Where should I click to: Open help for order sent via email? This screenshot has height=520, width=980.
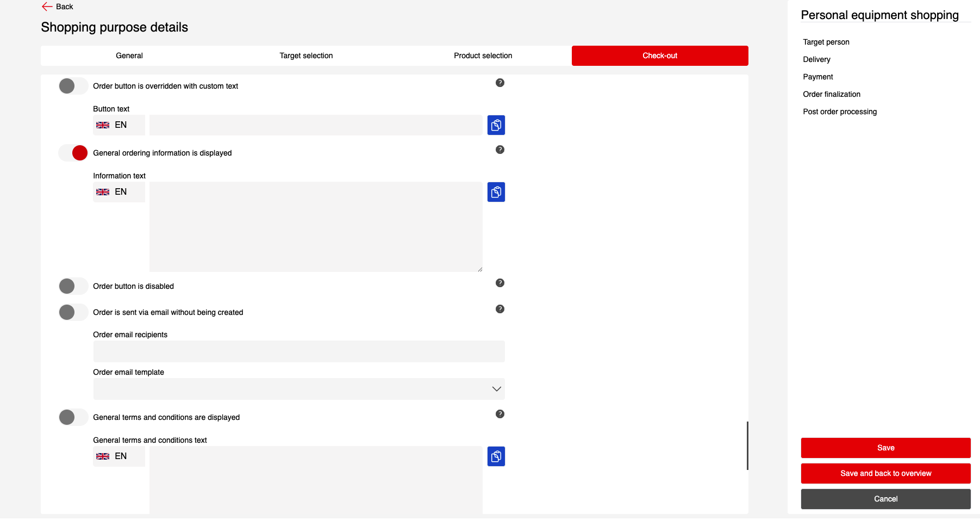[x=500, y=309]
